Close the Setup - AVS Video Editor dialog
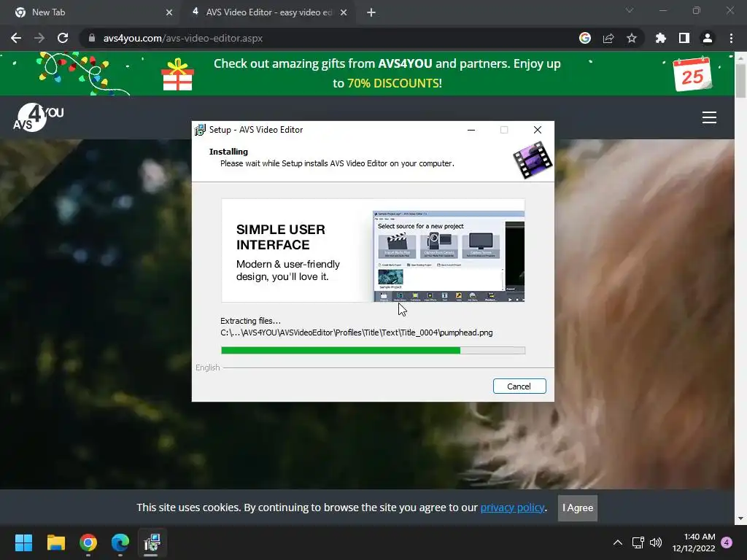The height and width of the screenshot is (560, 747). (x=538, y=130)
